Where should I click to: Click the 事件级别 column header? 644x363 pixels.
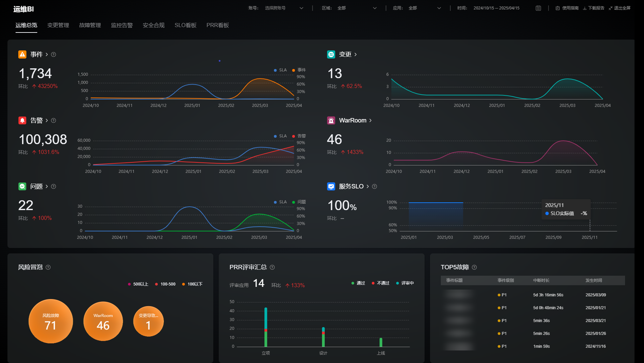(506, 280)
